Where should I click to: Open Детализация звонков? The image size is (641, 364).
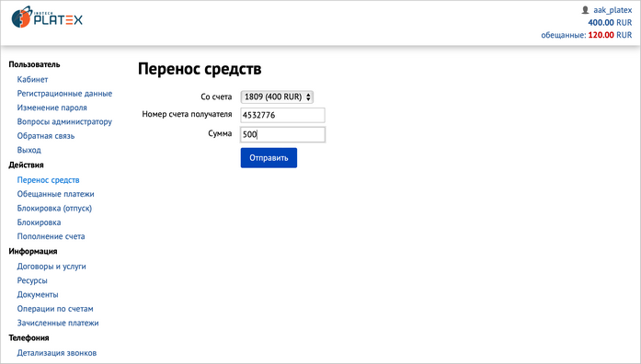[x=57, y=353]
